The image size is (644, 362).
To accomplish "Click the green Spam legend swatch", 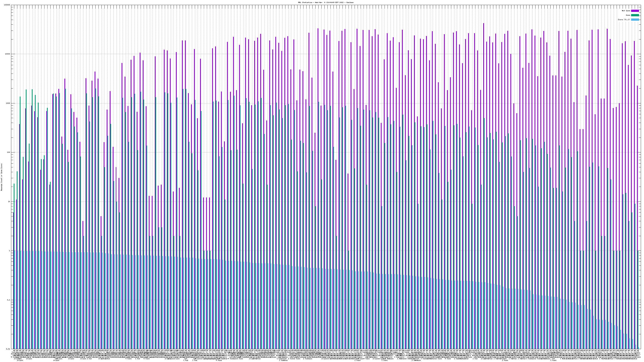I will pyautogui.click(x=635, y=15).
